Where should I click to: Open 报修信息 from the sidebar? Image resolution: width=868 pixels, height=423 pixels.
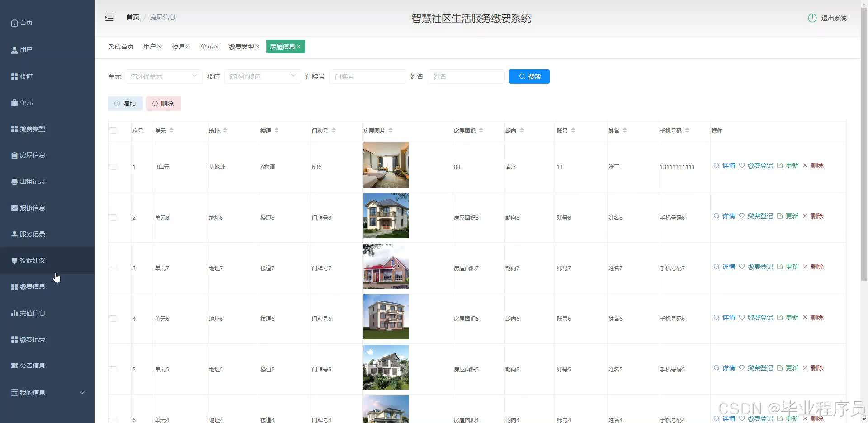tap(32, 207)
